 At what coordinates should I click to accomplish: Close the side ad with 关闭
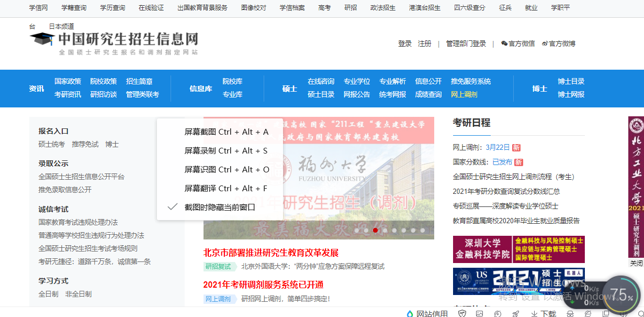pos(636,263)
